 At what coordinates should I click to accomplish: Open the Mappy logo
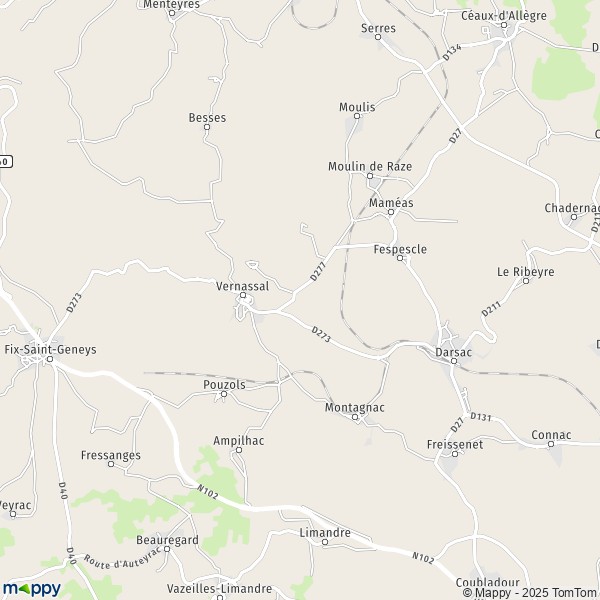(x=32, y=589)
